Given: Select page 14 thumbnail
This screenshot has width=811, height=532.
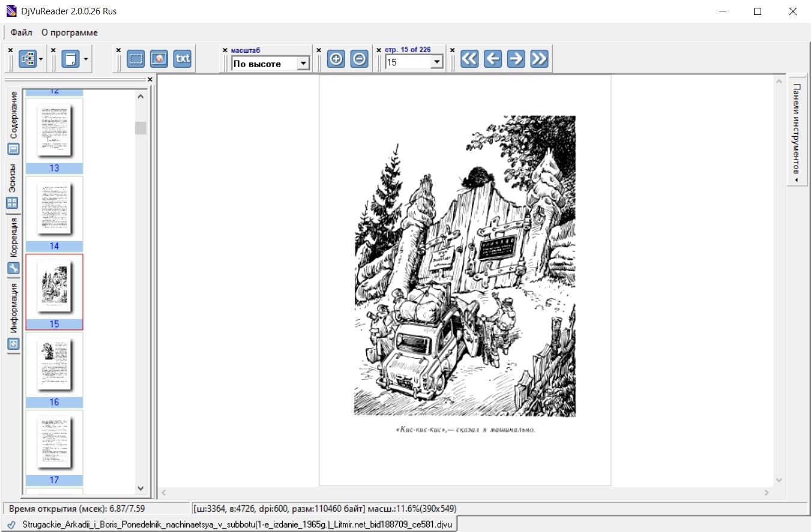Looking at the screenshot, I should [x=54, y=214].
